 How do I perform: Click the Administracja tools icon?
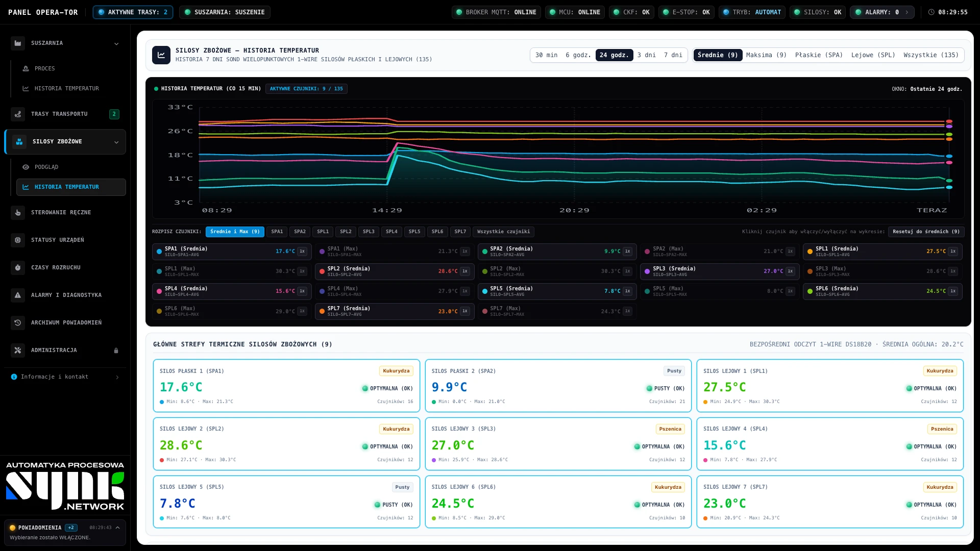18,350
